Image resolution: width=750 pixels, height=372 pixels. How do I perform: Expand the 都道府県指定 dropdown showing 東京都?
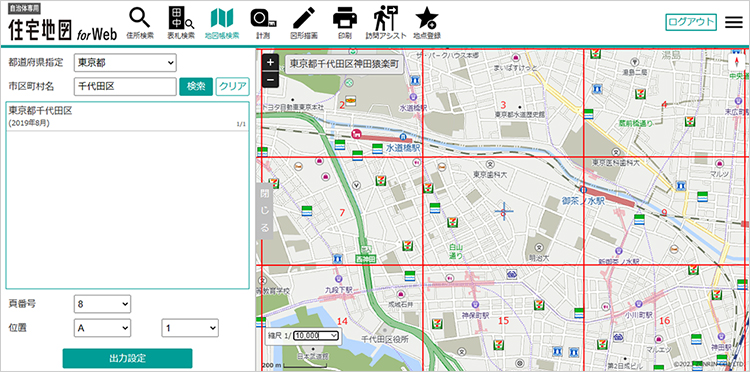(125, 63)
